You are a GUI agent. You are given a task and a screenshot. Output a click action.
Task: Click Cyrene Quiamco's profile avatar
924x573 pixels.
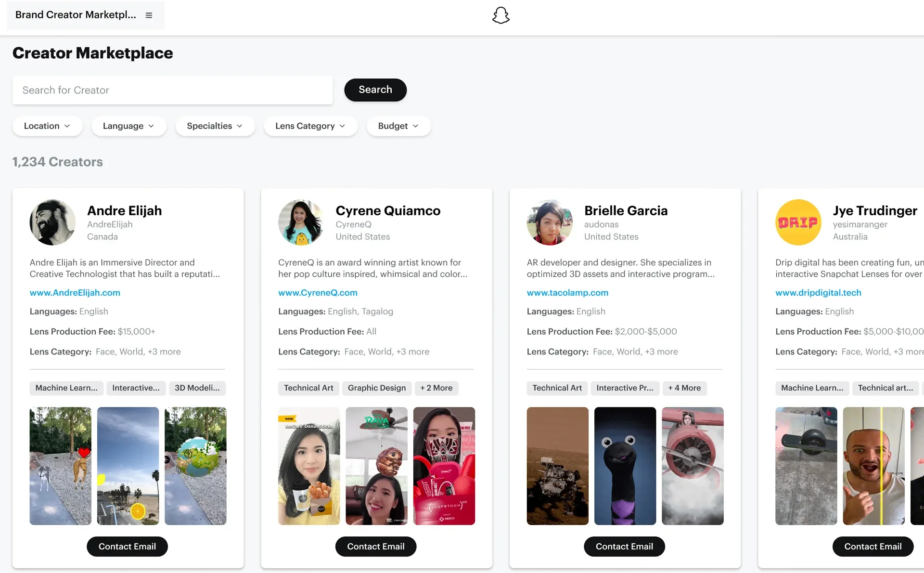pyautogui.click(x=301, y=222)
